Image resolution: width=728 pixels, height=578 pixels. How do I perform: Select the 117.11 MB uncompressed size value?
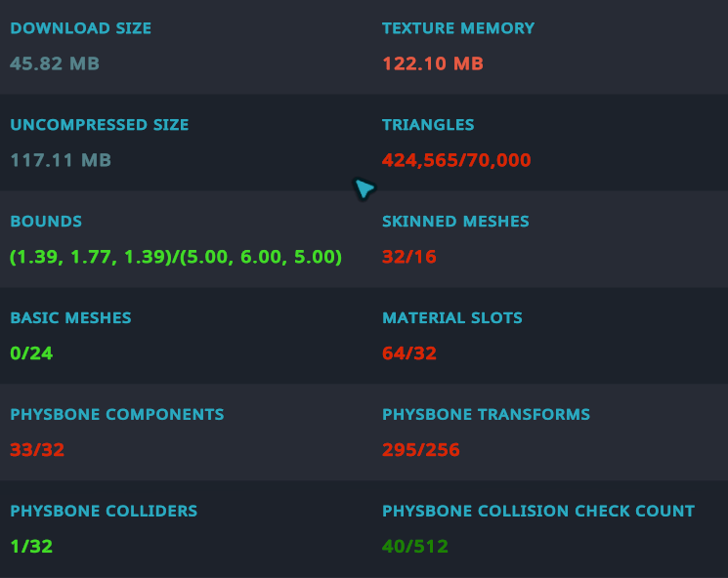pyautogui.click(x=61, y=159)
